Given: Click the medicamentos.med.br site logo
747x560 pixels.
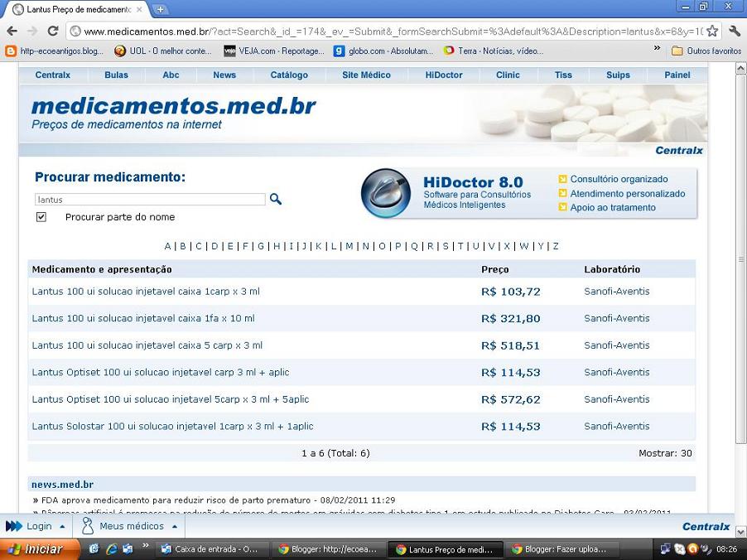Looking at the screenshot, I should pos(173,106).
